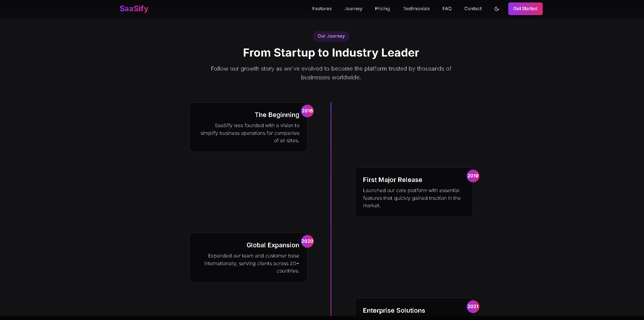Viewport: 644px width, 320px height.
Task: Click the First Major Release card
Action: click(414, 192)
